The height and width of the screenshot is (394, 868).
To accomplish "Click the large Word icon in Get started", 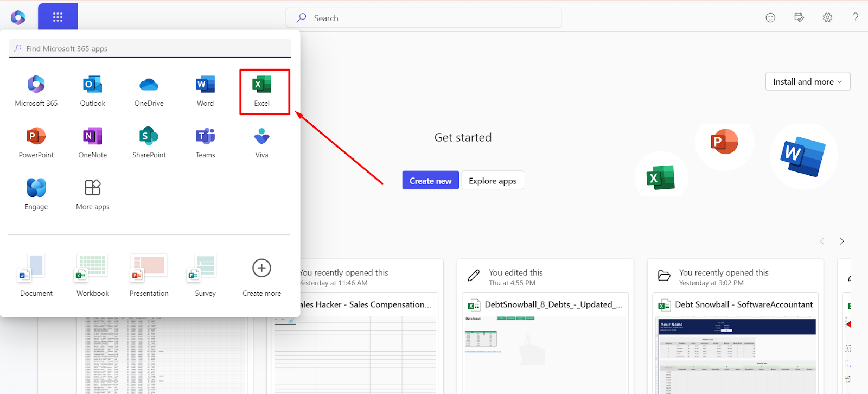I will point(803,157).
